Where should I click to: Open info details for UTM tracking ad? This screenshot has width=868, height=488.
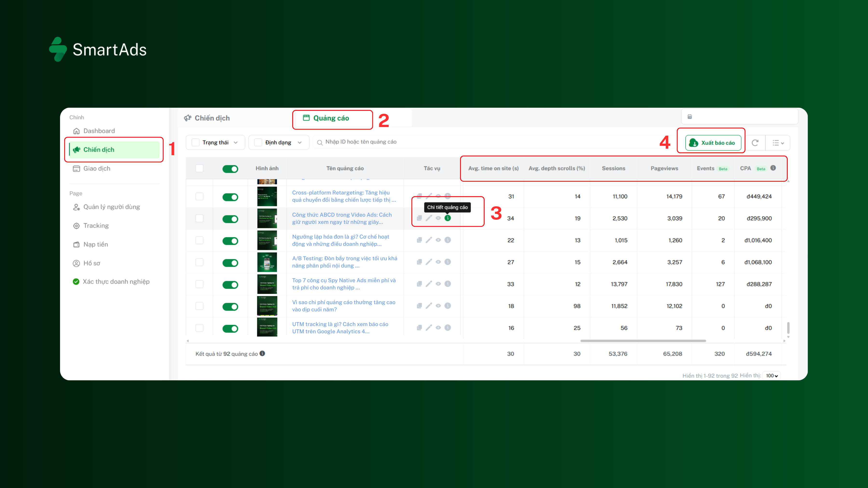(448, 328)
